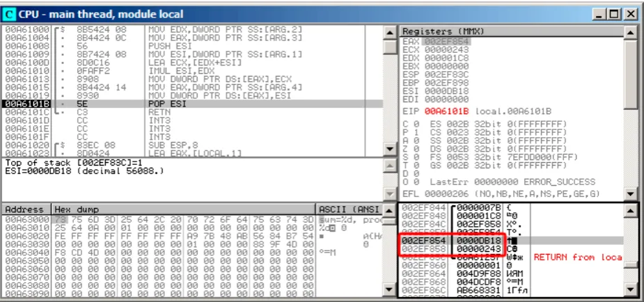Toggle the O overflow flag value

(x=415, y=182)
